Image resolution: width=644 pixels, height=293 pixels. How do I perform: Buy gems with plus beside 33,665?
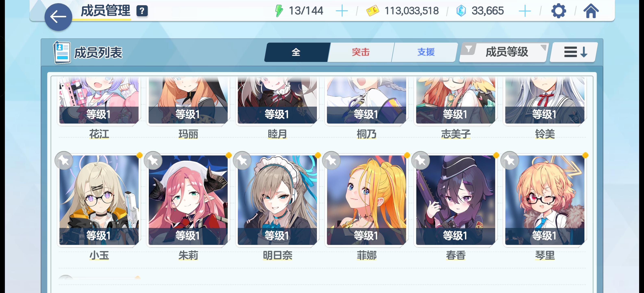525,11
